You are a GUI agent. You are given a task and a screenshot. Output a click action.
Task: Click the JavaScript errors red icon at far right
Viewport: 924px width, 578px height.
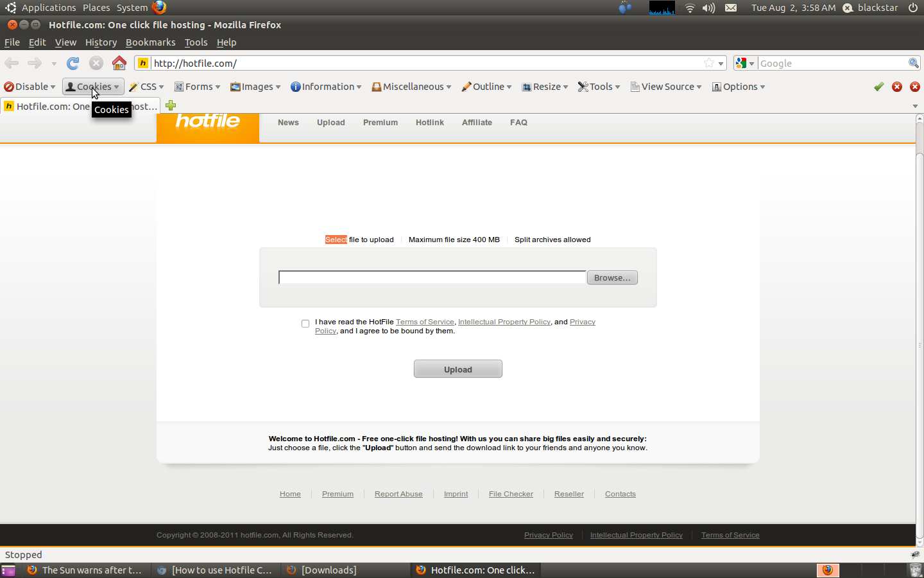(915, 87)
